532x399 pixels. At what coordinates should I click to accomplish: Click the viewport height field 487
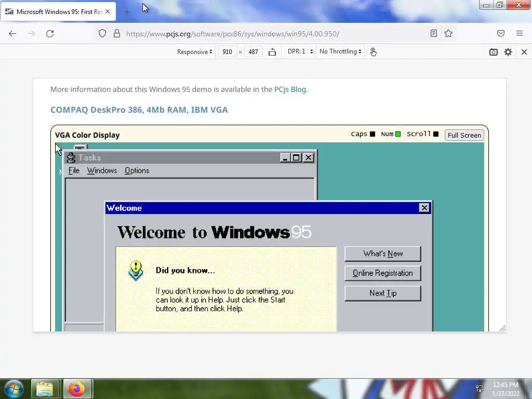coord(253,52)
